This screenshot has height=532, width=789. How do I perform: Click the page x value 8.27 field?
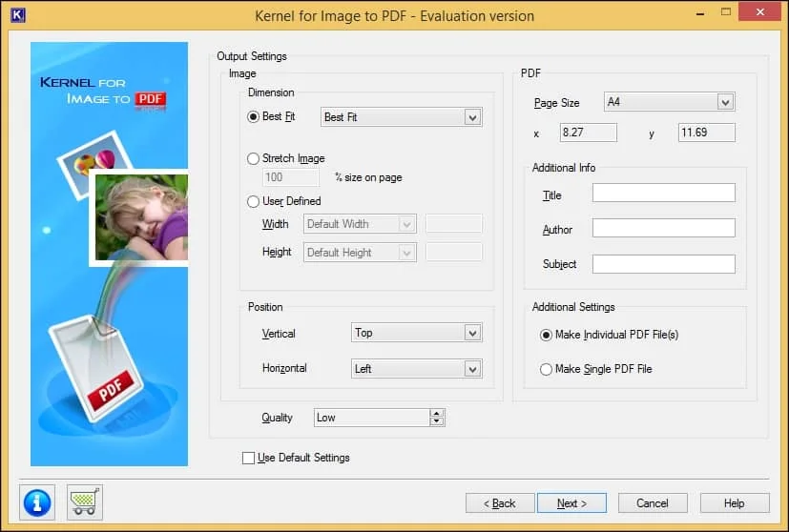(x=589, y=133)
